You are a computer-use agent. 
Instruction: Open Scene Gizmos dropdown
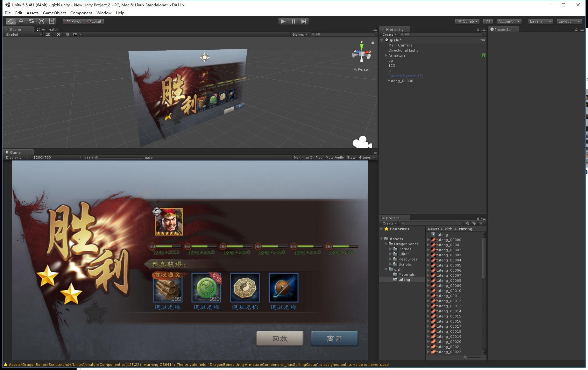(300, 34)
